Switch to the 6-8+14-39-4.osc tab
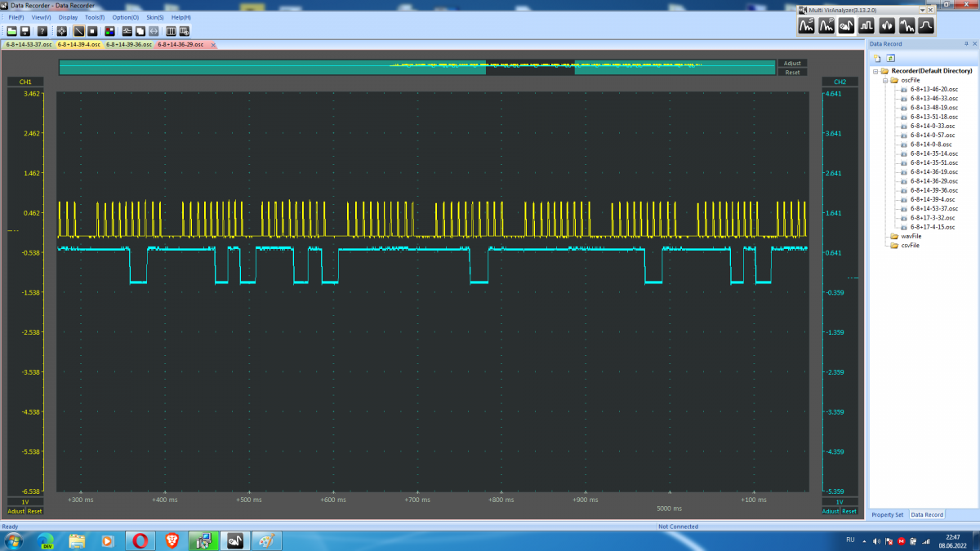This screenshot has width=980, height=551. pyautogui.click(x=78, y=44)
